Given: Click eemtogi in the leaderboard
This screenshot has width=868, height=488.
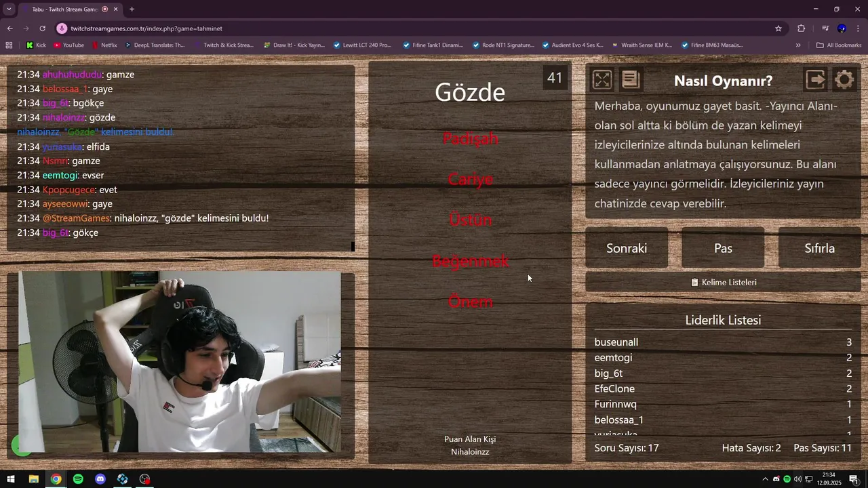Looking at the screenshot, I should pyautogui.click(x=613, y=358).
